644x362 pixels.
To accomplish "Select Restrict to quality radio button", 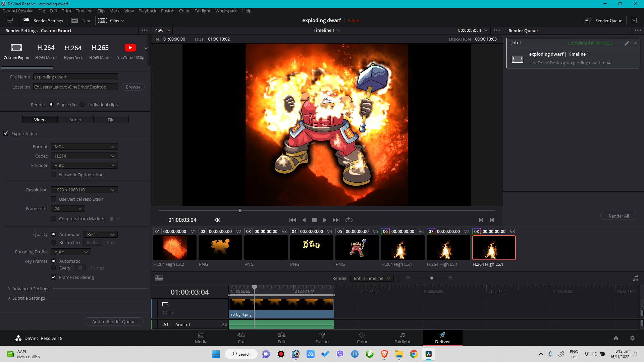I will pos(53,242).
